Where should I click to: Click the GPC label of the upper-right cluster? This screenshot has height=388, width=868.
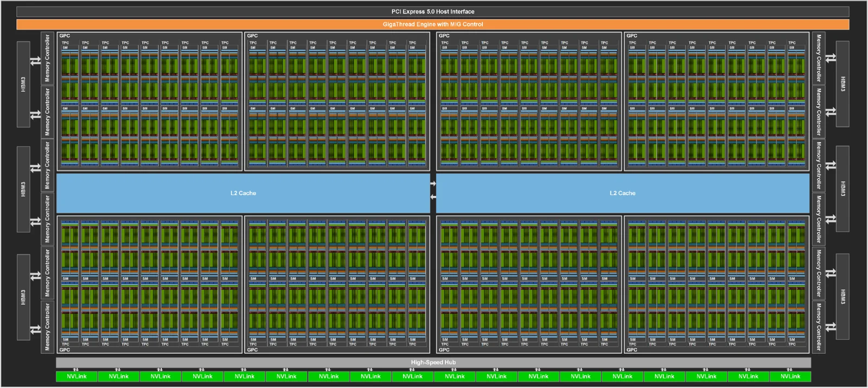click(632, 36)
